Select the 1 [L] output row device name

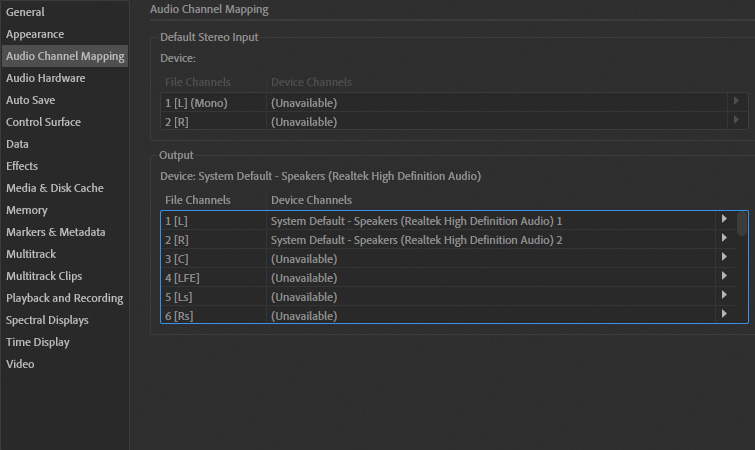tap(416, 220)
